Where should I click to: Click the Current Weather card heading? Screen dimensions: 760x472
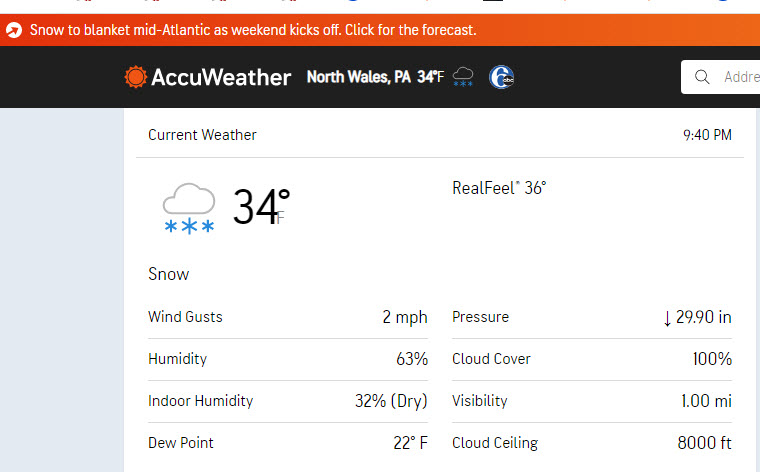(202, 135)
